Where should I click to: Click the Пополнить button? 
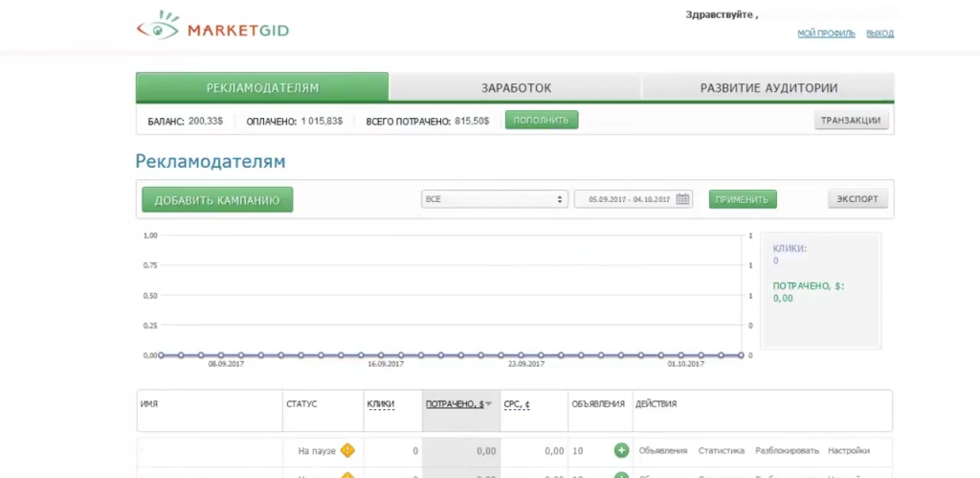[542, 120]
